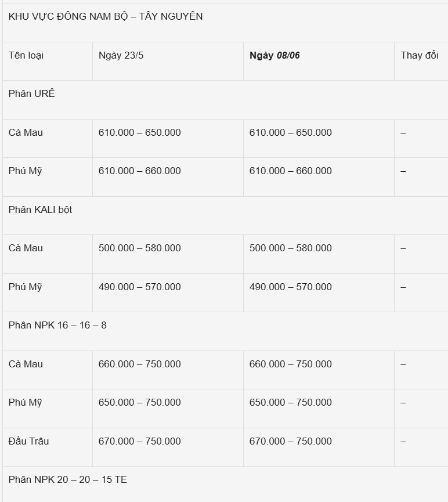Click the 'KHU VỰC ĐÔNG NAM BỘ – TÂY NGUYÊN' heading
The height and width of the screenshot is (502, 448).
click(x=106, y=16)
